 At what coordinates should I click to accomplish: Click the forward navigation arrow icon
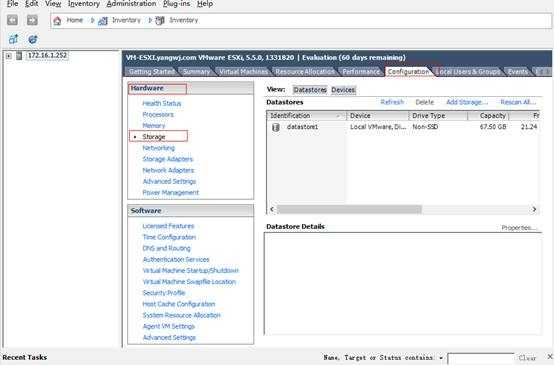[32, 20]
